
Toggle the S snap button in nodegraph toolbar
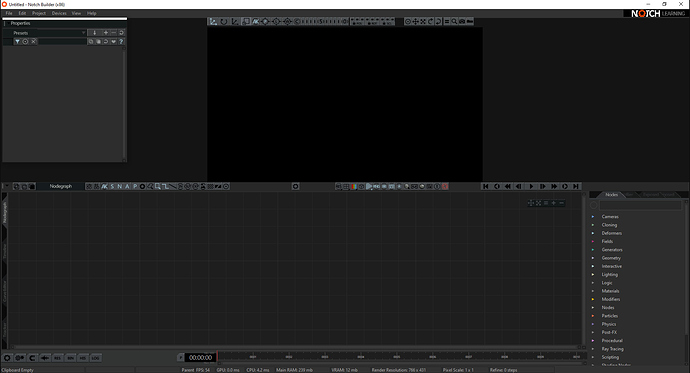coord(112,186)
